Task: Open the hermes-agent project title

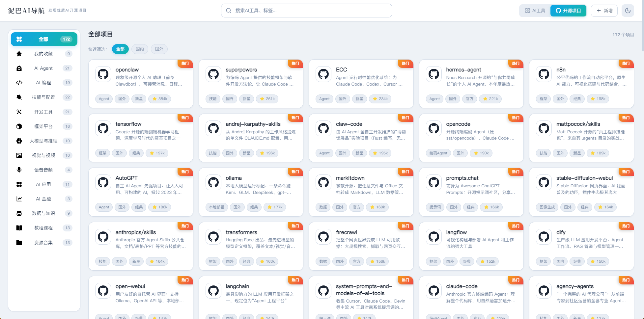Action: (463, 70)
